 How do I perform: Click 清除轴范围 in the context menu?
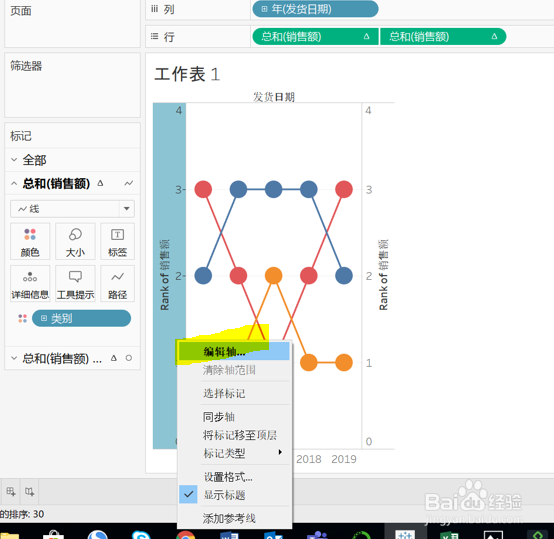tap(234, 370)
